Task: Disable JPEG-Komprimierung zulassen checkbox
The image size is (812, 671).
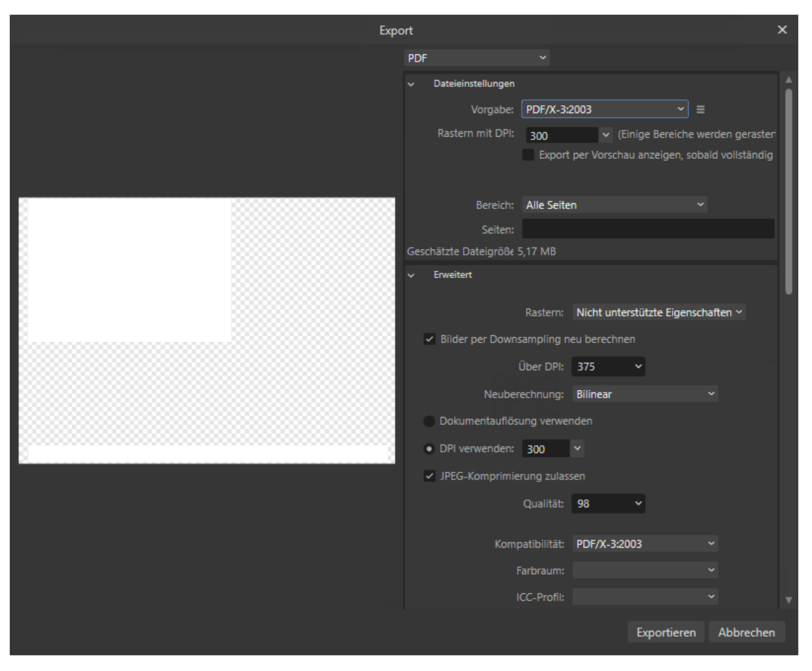Action: click(430, 476)
